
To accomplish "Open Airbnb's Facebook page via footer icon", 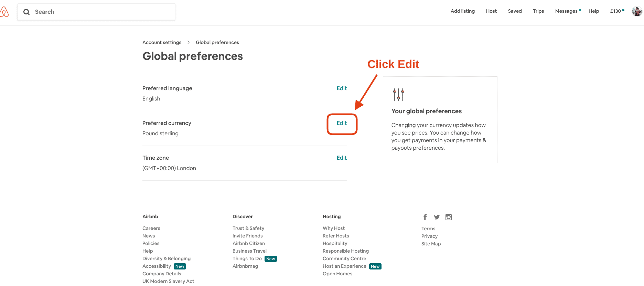I will point(425,217).
